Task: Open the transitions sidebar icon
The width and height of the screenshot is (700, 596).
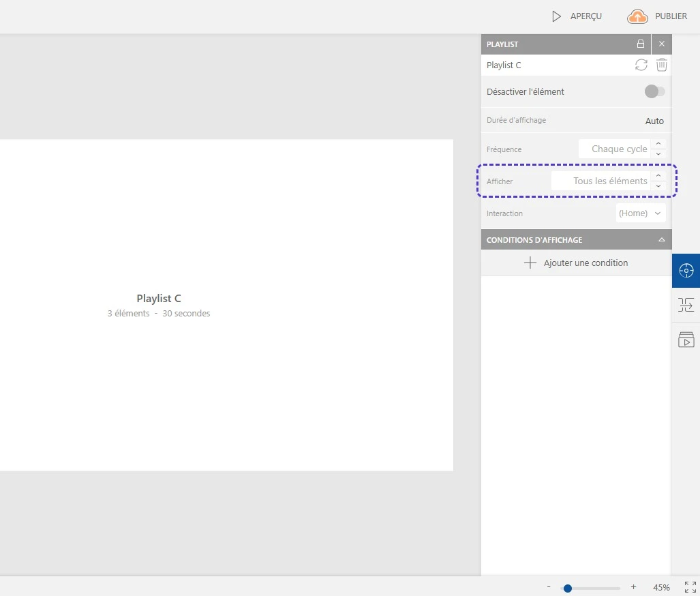Action: point(686,305)
